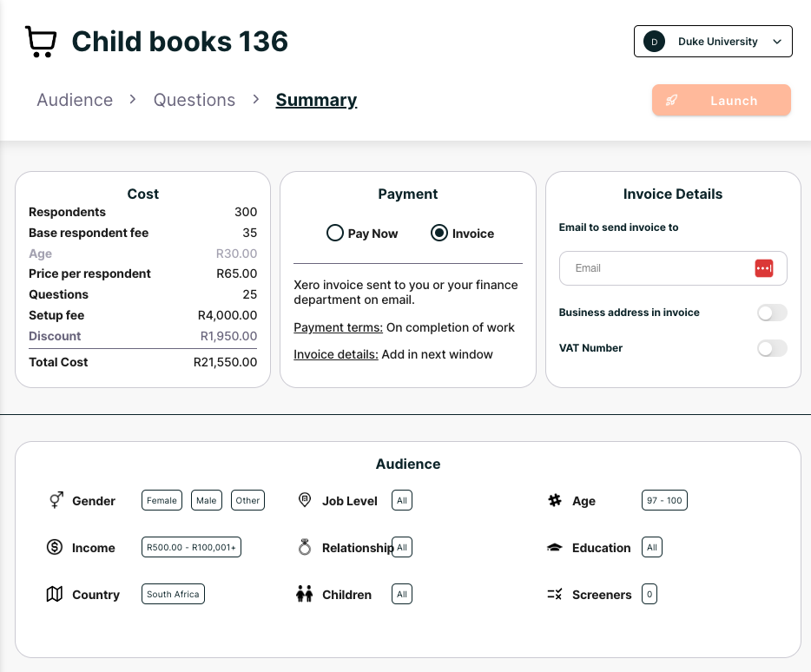Click the rocket icon on Launch

(671, 101)
